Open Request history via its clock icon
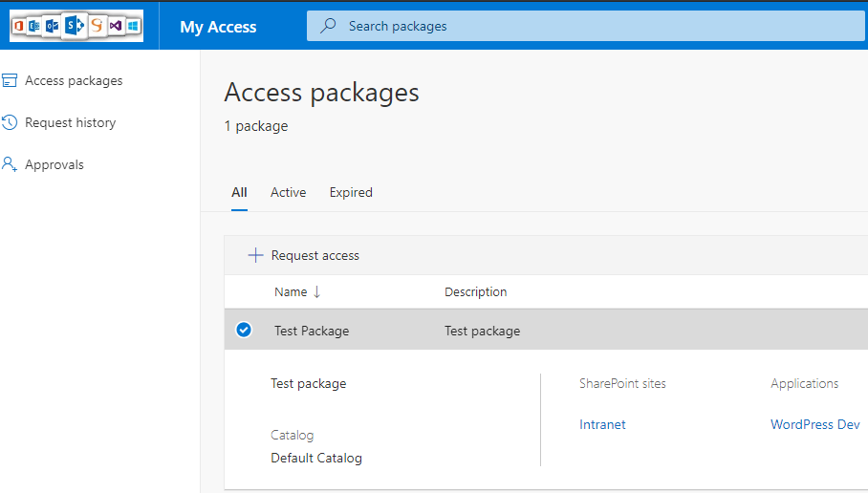 point(10,123)
